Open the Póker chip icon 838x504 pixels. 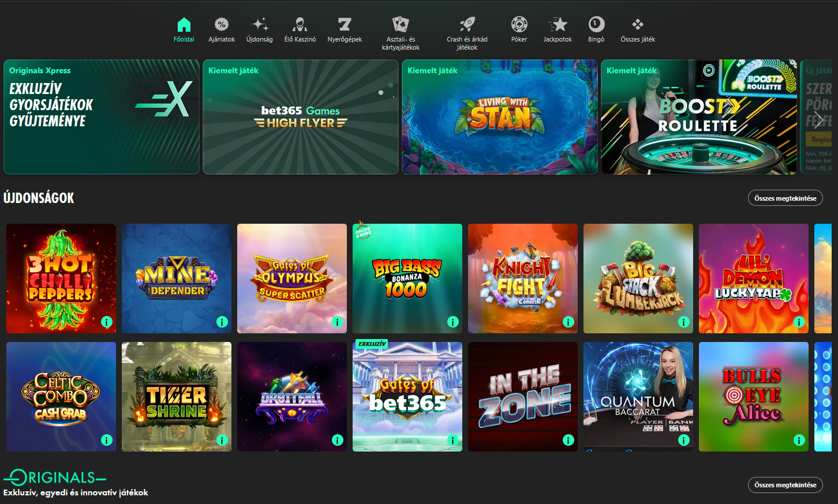(519, 24)
